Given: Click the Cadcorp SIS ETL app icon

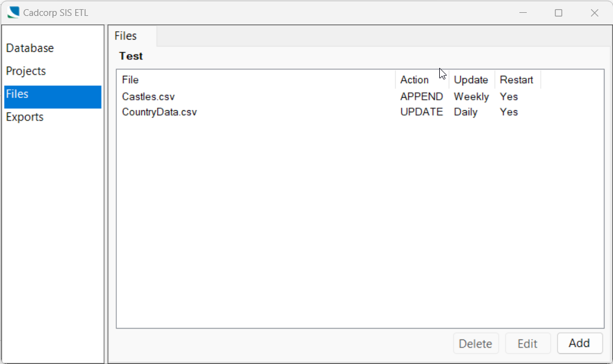Looking at the screenshot, I should point(13,12).
